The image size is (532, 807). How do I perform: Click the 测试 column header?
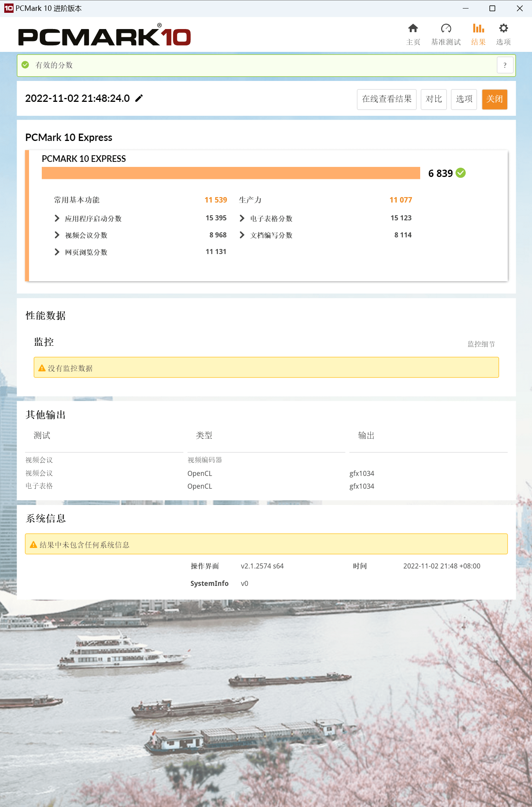pos(42,435)
